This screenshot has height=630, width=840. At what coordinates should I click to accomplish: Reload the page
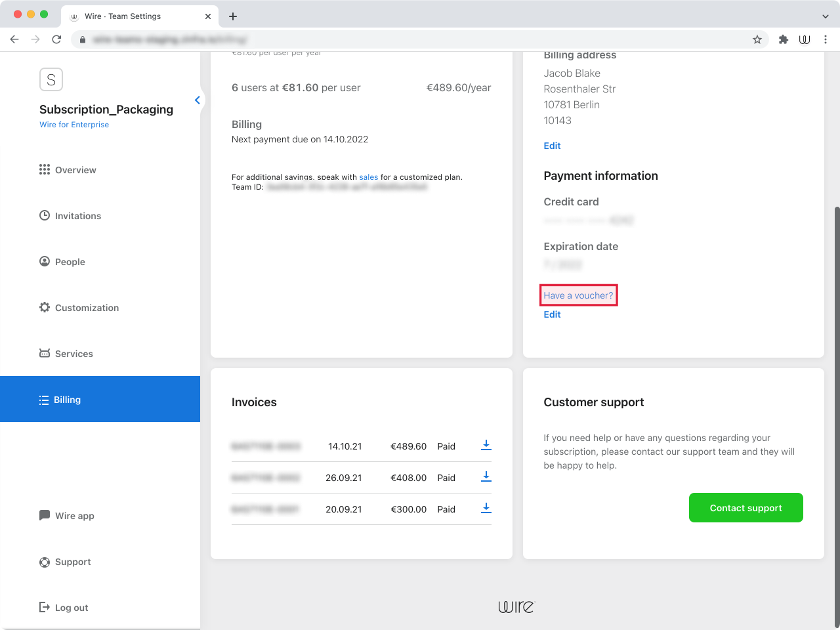tap(56, 39)
